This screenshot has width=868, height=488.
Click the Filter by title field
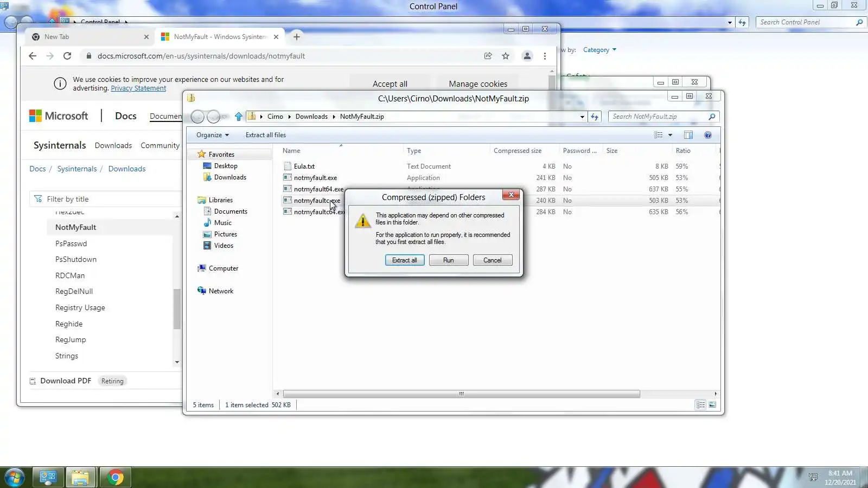coord(106,199)
